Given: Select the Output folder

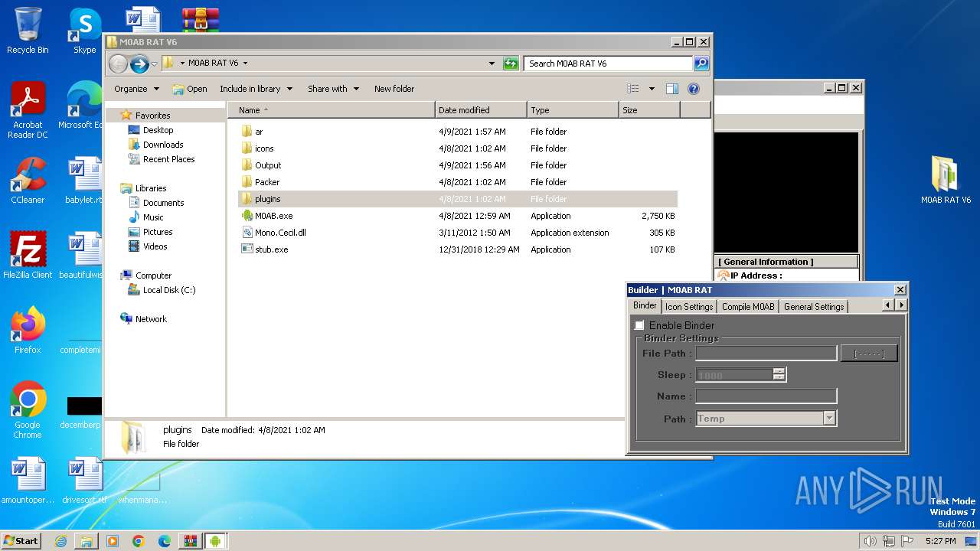Looking at the screenshot, I should click(268, 165).
